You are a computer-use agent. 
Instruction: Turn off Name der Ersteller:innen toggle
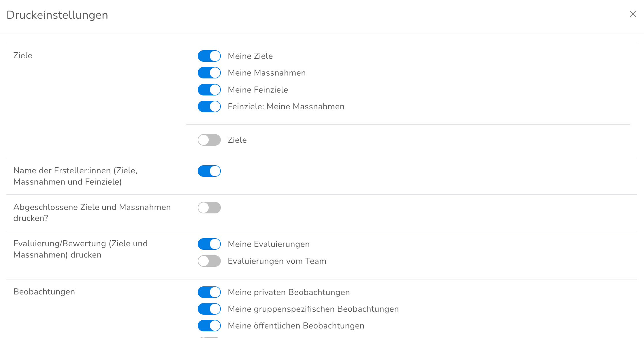[x=209, y=171]
